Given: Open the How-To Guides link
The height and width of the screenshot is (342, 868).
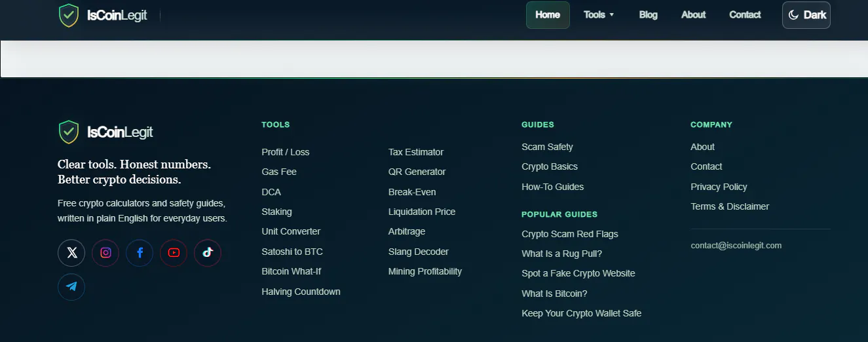Looking at the screenshot, I should (x=553, y=187).
